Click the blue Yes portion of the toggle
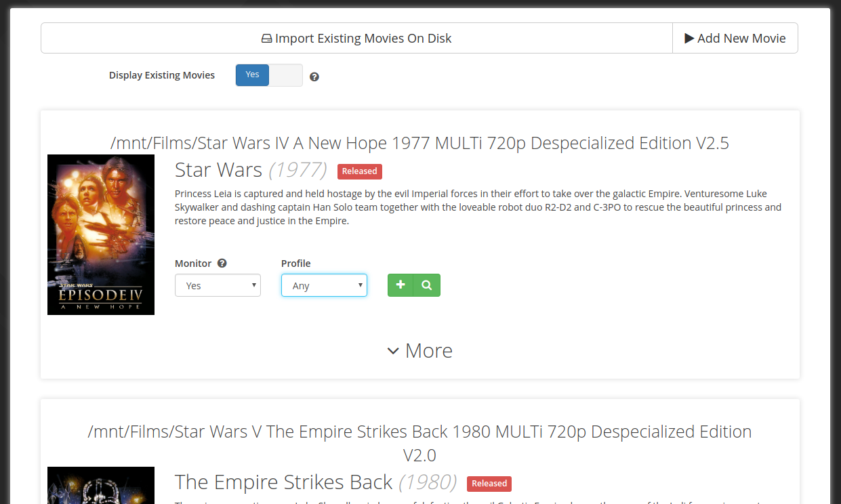 pyautogui.click(x=253, y=75)
